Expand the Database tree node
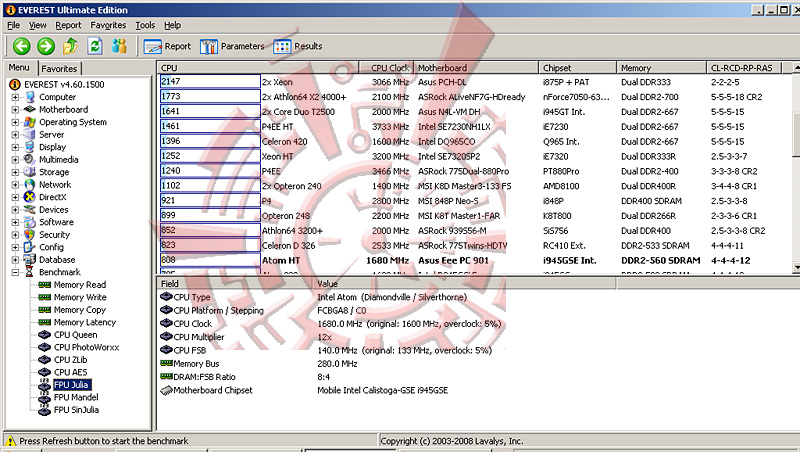 click(15, 260)
